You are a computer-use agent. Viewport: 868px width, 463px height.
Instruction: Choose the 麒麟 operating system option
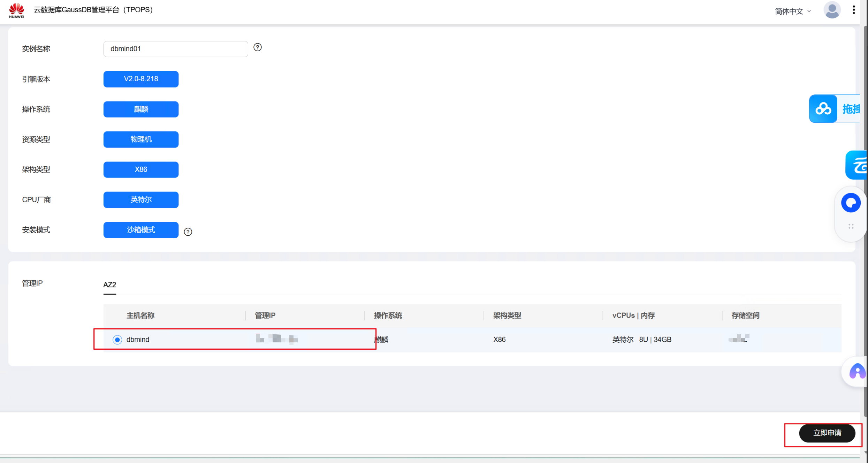141,109
